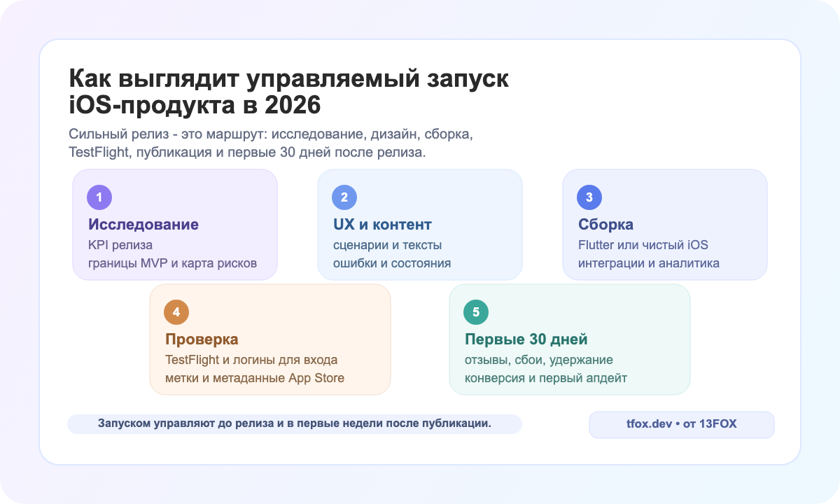Image resolution: width=840 pixels, height=504 pixels.
Task: Click the subtitle mentioning TestFlight route
Action: coord(270,141)
